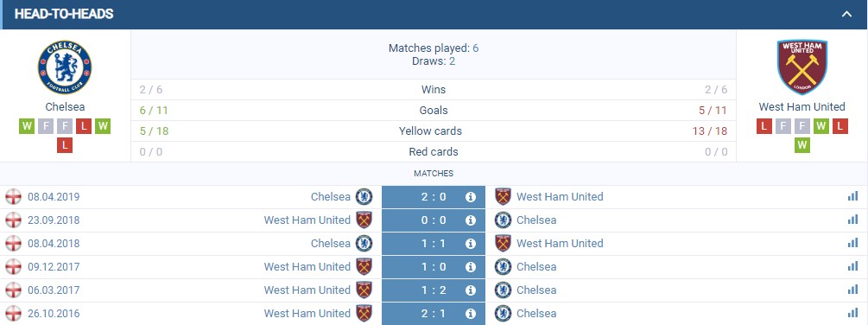Click England flag icon for 06.03.2017 match
Image resolution: width=868 pixels, height=325 pixels.
pos(13,290)
